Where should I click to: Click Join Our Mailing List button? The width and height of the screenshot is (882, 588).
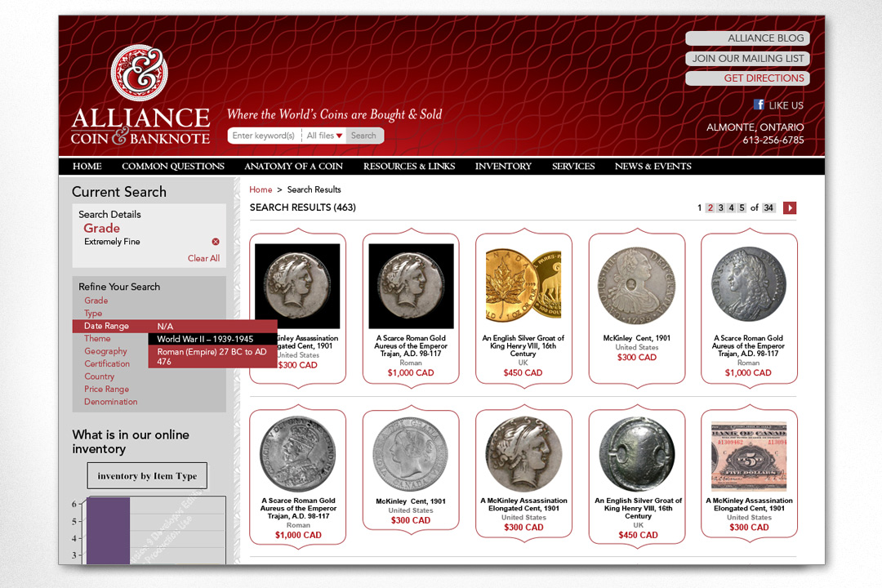click(x=747, y=59)
